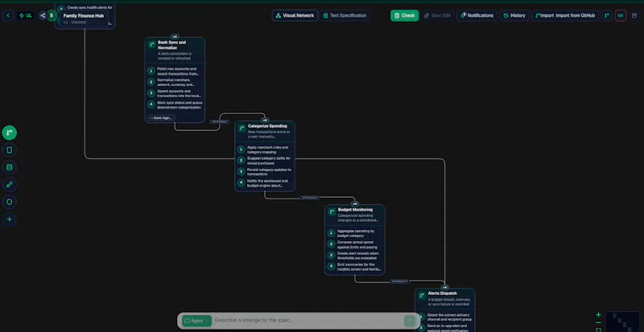This screenshot has width=644, height=332.
Task: Select step Suggest category splits for mixed purchases
Action: (x=265, y=161)
